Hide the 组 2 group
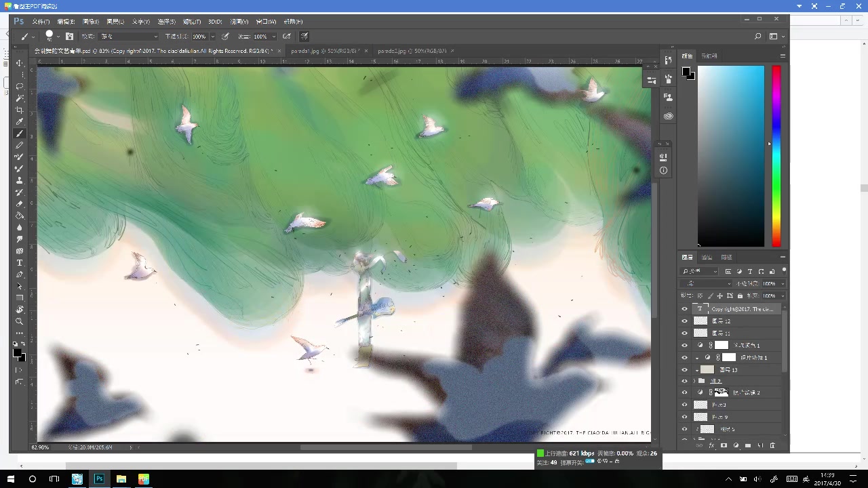868x488 pixels. tap(684, 381)
